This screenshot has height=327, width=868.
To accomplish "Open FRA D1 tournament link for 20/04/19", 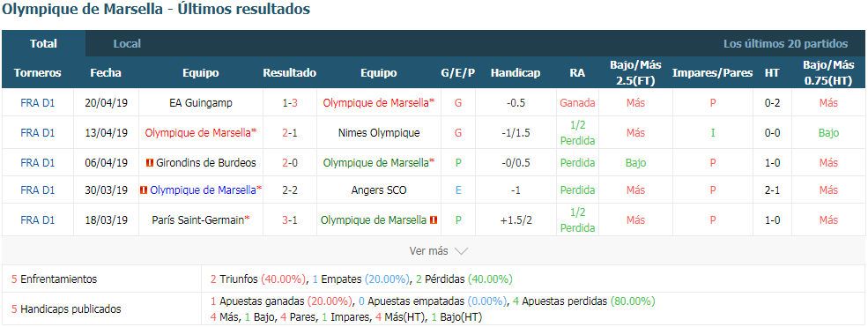I will [38, 103].
